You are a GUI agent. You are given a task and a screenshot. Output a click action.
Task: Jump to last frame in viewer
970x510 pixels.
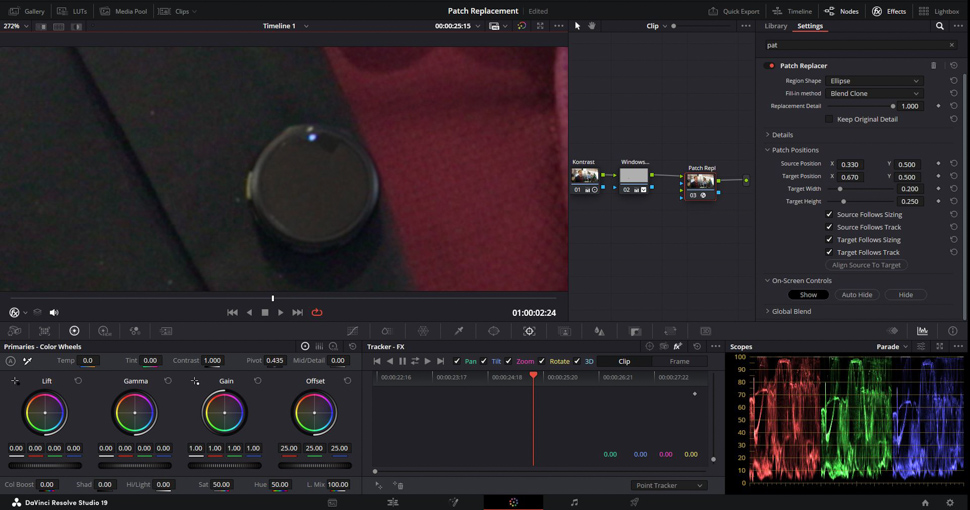(x=297, y=313)
